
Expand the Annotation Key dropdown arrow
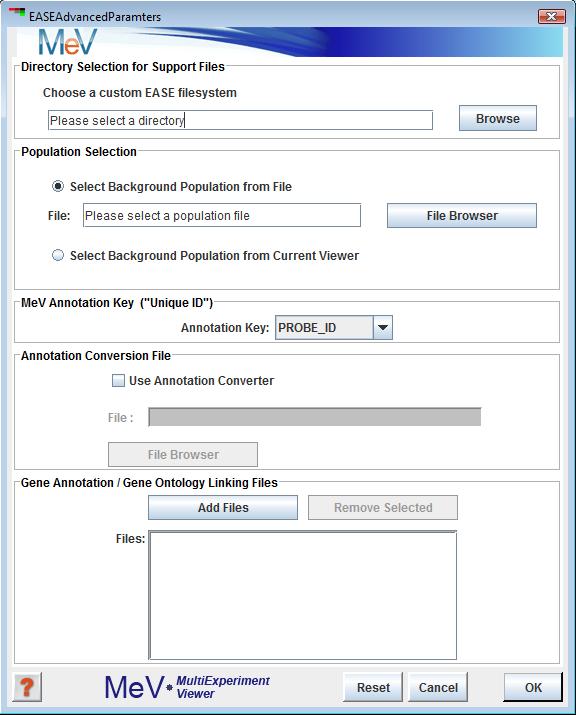[383, 328]
